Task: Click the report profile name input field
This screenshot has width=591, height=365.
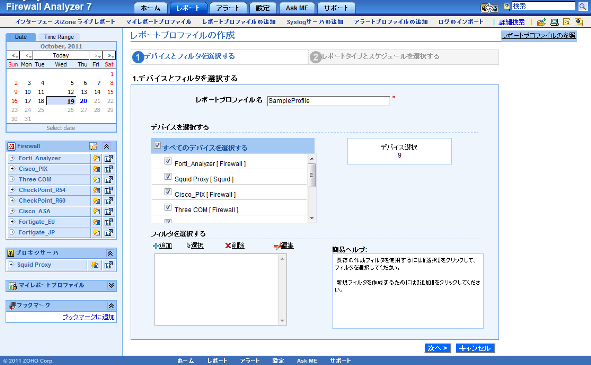Action: tap(328, 101)
